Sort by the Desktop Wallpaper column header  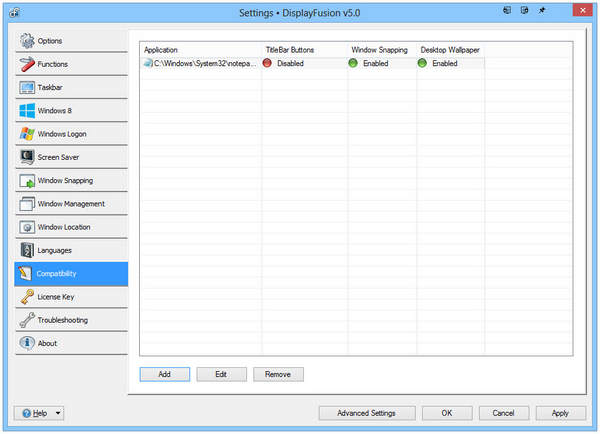point(450,50)
